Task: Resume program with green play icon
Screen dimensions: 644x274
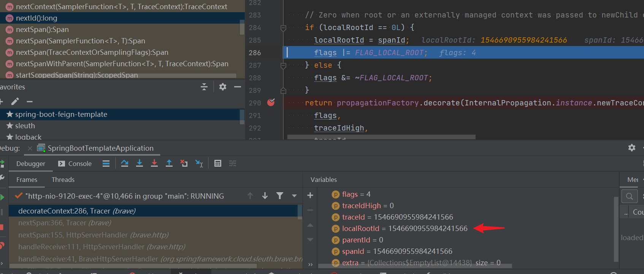Action: click(2, 197)
